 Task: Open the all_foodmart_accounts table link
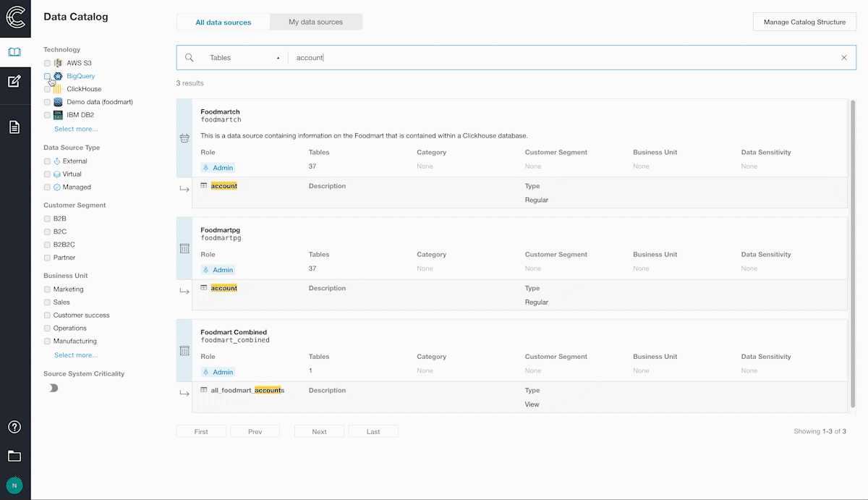[247, 390]
